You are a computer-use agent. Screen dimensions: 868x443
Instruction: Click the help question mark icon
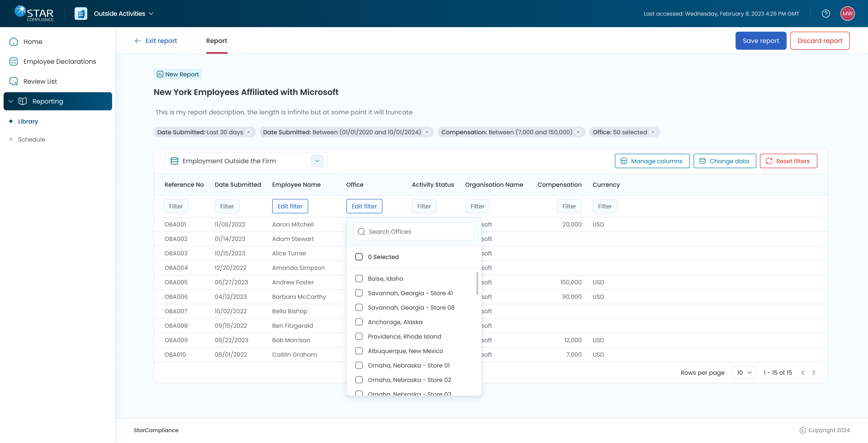pos(826,14)
